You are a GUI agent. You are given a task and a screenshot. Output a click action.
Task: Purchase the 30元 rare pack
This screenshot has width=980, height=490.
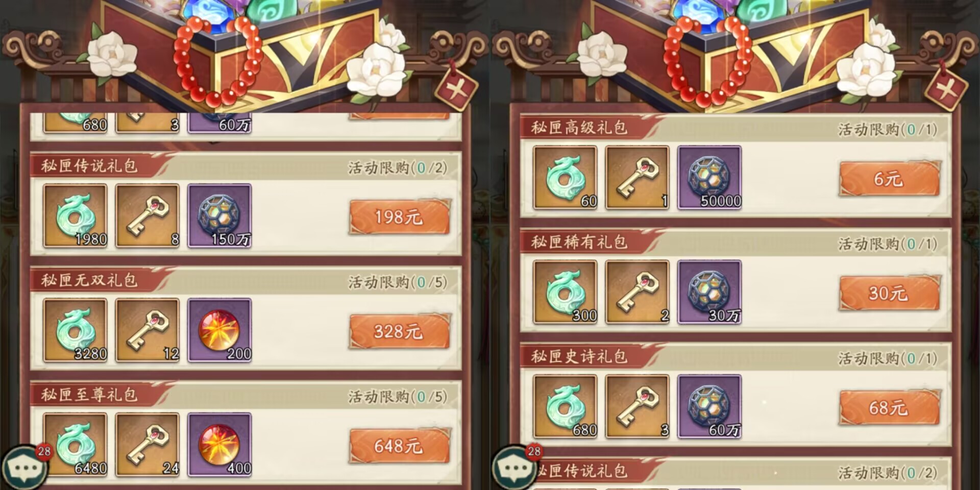tap(890, 293)
